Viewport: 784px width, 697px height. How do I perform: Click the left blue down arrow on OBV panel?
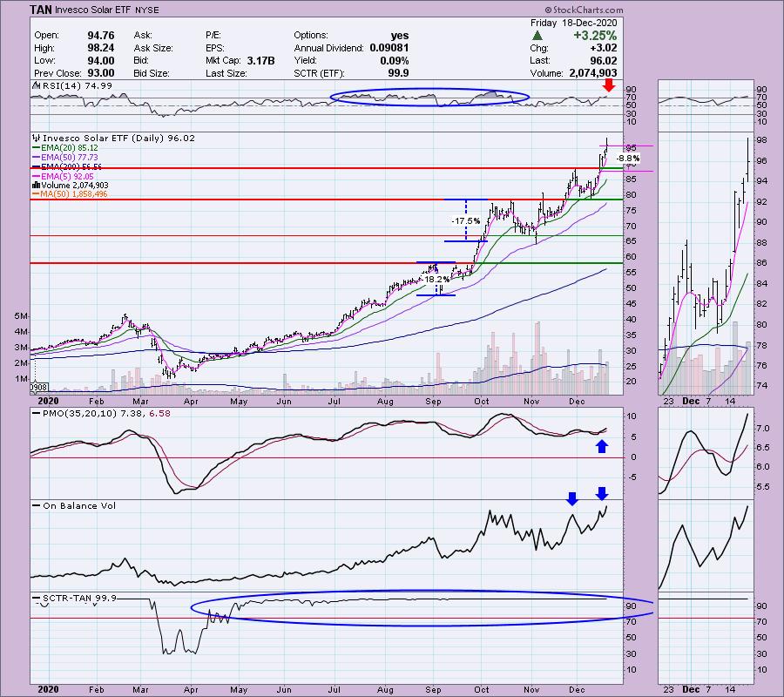571,498
